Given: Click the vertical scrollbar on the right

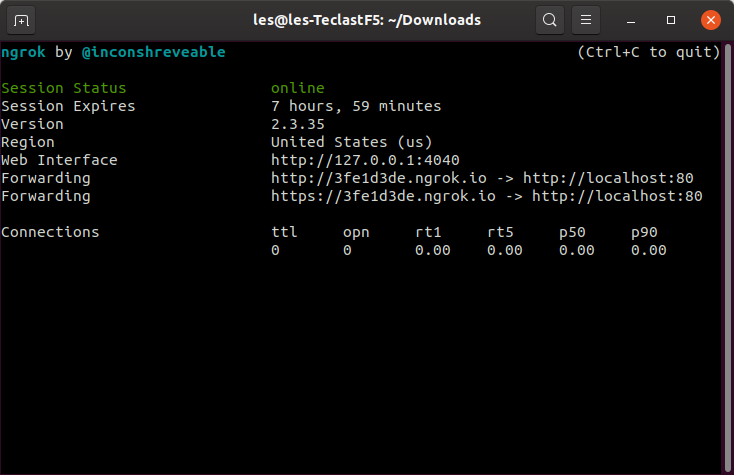Looking at the screenshot, I should [728, 257].
